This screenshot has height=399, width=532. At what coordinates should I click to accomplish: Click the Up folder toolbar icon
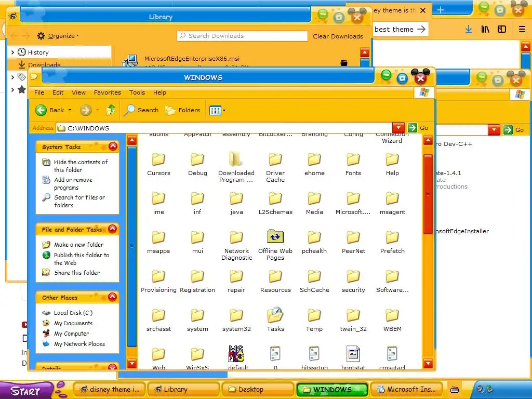[111, 110]
